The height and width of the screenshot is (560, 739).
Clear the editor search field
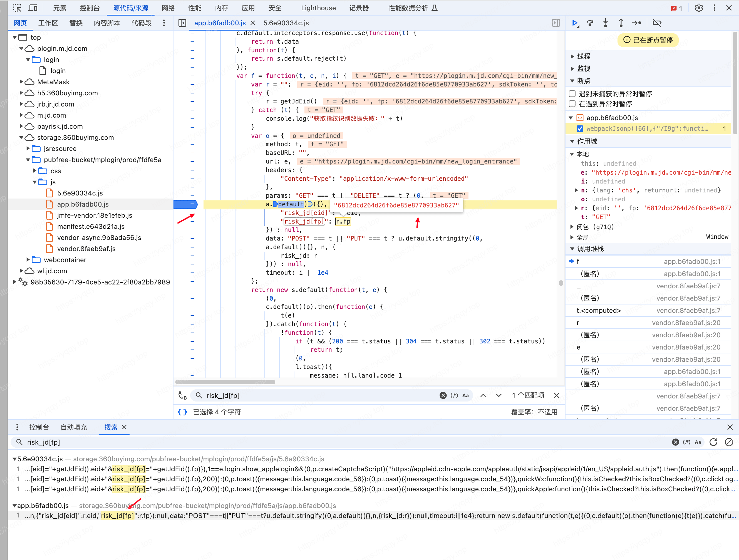(x=443, y=395)
